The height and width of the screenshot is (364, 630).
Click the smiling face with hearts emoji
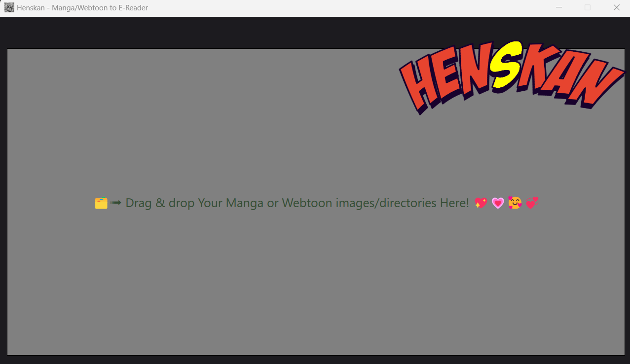point(515,203)
